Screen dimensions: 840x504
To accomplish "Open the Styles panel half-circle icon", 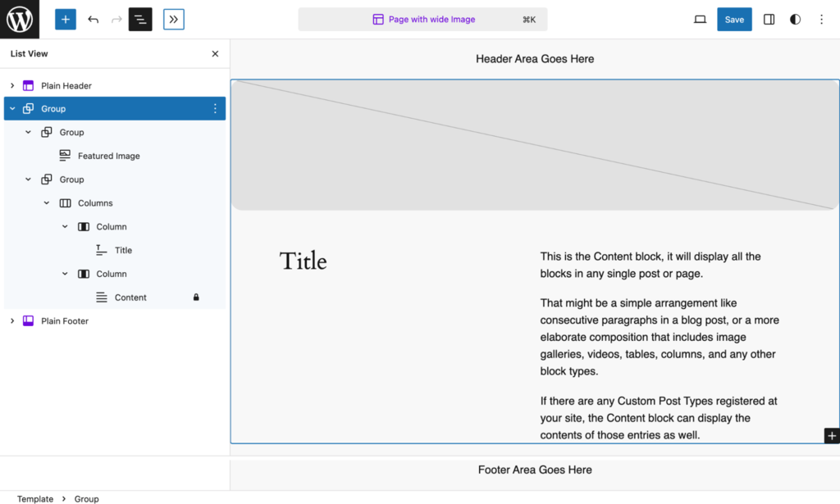I will [x=795, y=19].
